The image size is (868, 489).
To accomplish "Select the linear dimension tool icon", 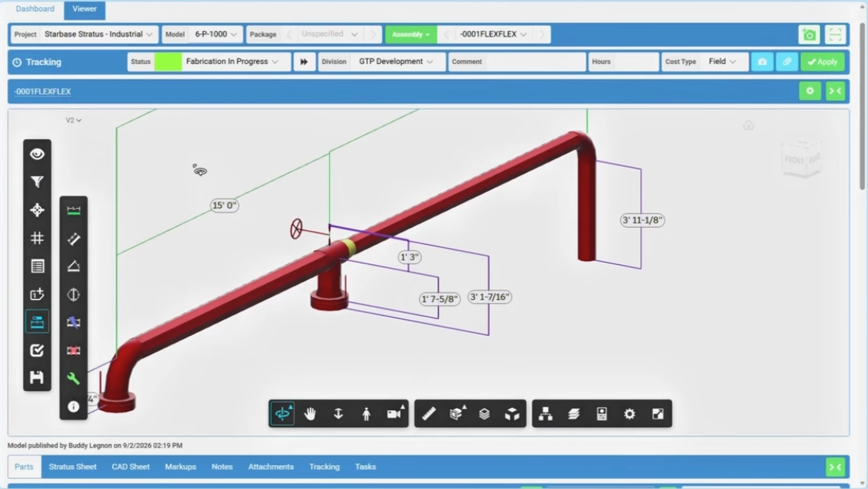I will (x=73, y=211).
